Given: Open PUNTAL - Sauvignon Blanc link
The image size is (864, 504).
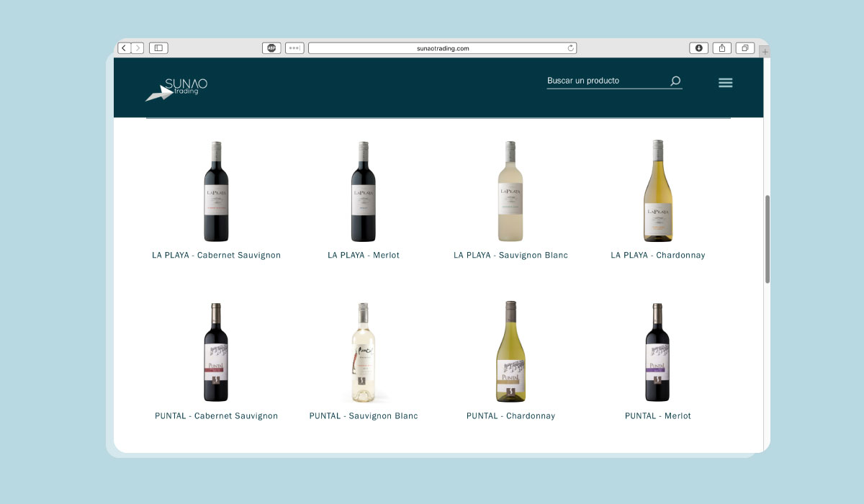Looking at the screenshot, I should (x=364, y=416).
